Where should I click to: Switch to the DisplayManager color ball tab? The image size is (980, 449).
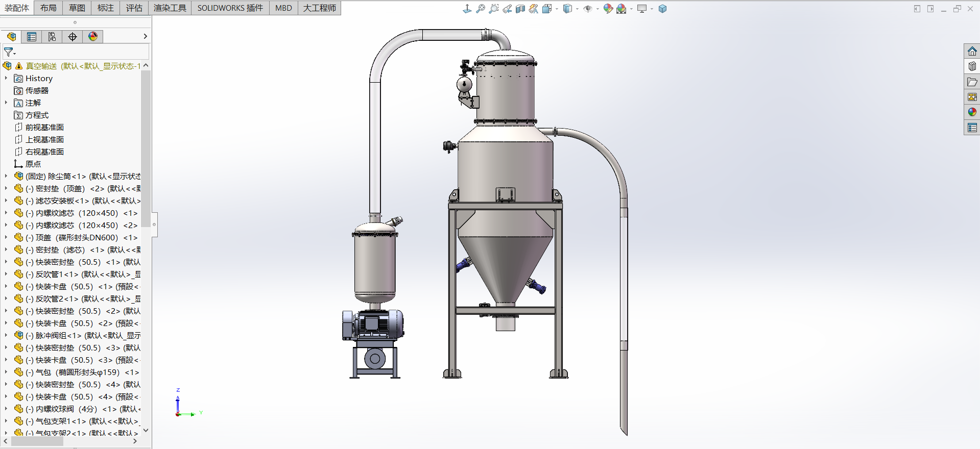click(93, 37)
